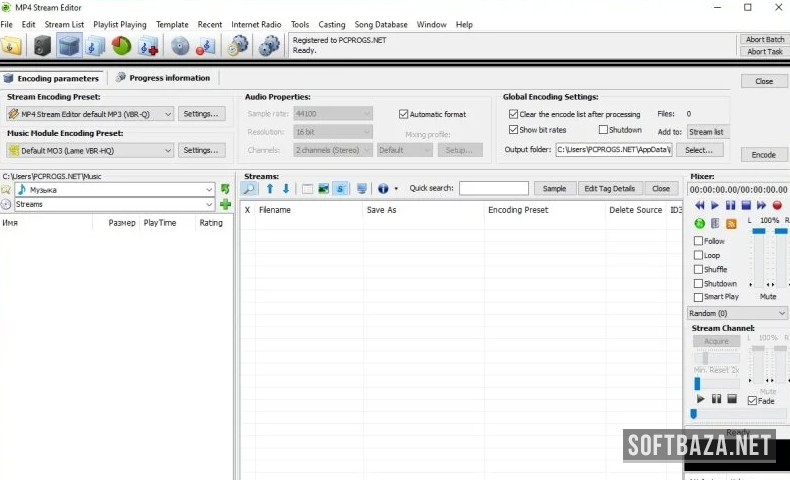Click the magnifier search icon in the Streams toolbar

click(249, 188)
